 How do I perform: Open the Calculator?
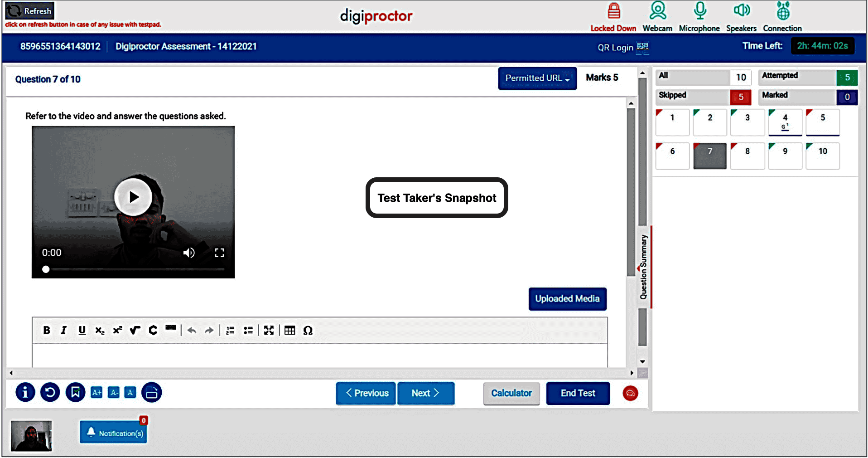[x=511, y=393]
